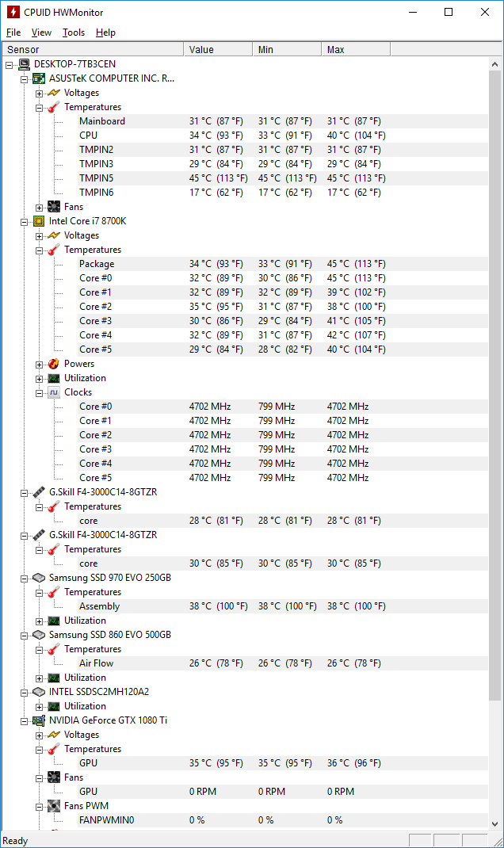Select the FANPWMIN0 row

click(282, 820)
